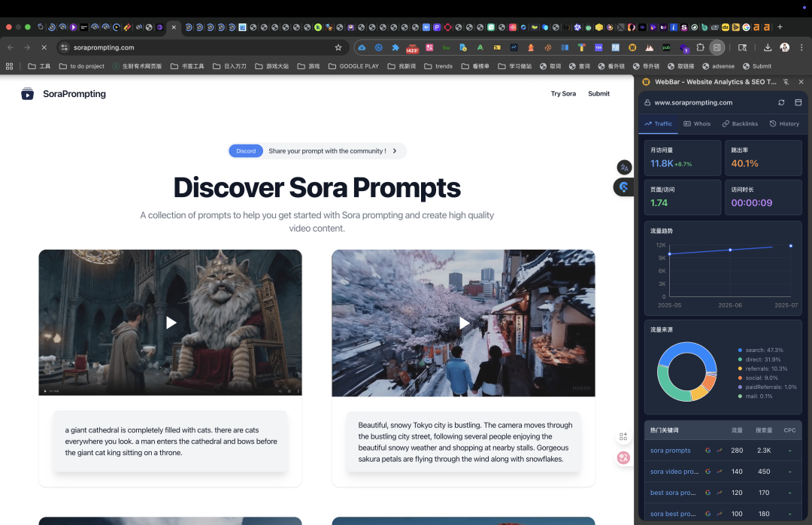The width and height of the screenshot is (812, 525).
Task: Click trends icon in 'sora prompts' row
Action: pyautogui.click(x=720, y=451)
